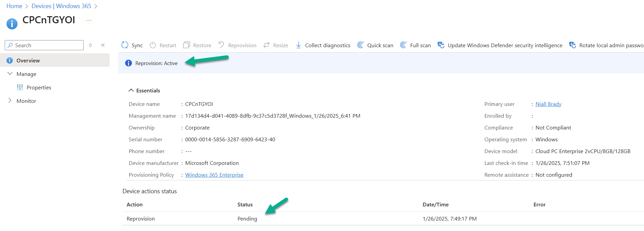This screenshot has width=644, height=231.
Task: Click the blue info icon beside CPCnTGYOI title
Action: click(x=12, y=24)
